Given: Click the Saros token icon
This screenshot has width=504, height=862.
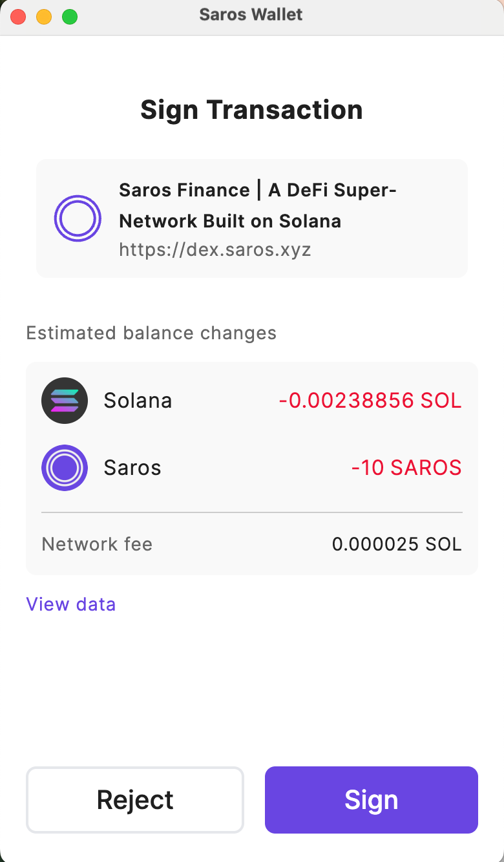Looking at the screenshot, I should click(65, 468).
